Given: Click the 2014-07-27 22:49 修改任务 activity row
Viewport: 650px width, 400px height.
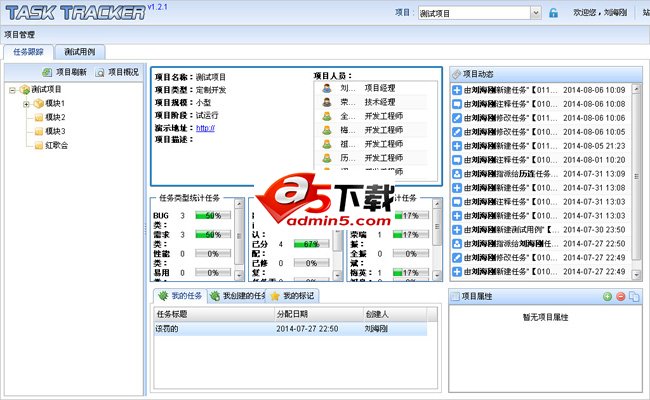Looking at the screenshot, I should tap(540, 258).
